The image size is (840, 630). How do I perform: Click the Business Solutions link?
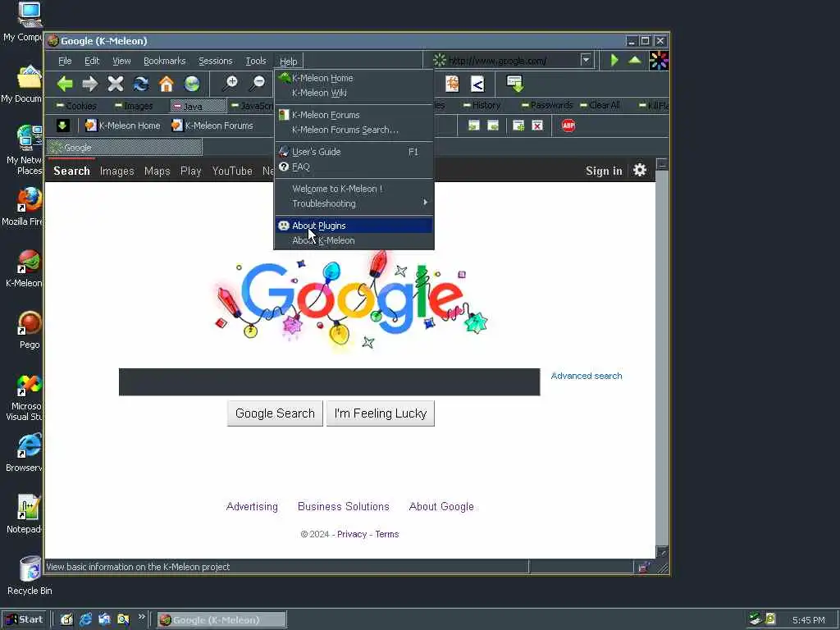[344, 507]
